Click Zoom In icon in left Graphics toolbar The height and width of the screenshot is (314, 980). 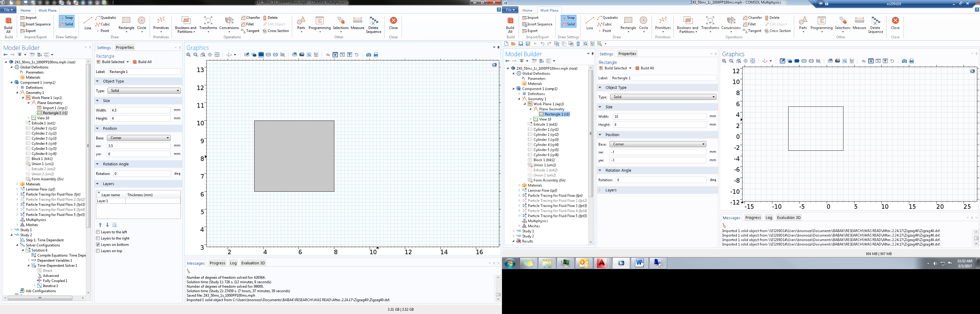tap(189, 55)
